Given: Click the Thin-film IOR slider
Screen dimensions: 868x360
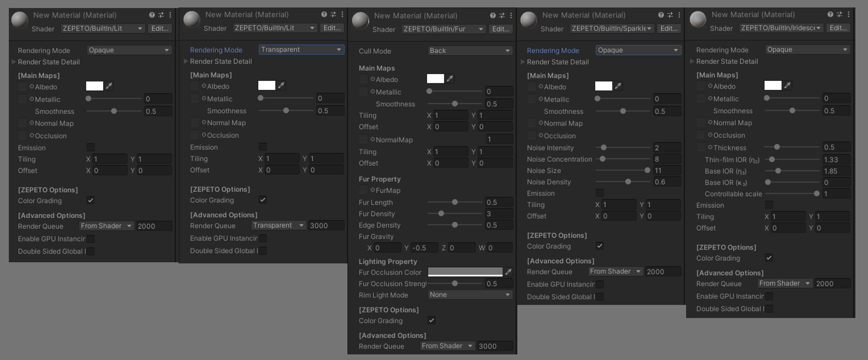Looking at the screenshot, I should pyautogui.click(x=792, y=159).
